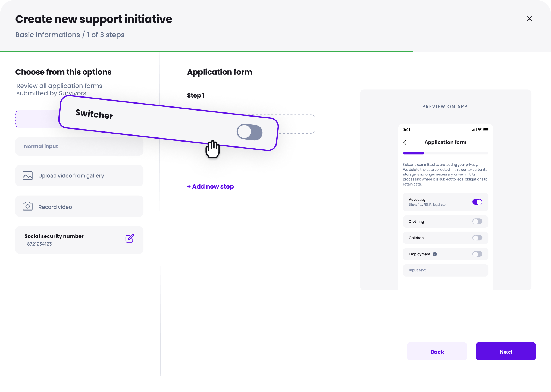The height and width of the screenshot is (392, 551).
Task: Click the gallery image icon
Action: click(27, 175)
